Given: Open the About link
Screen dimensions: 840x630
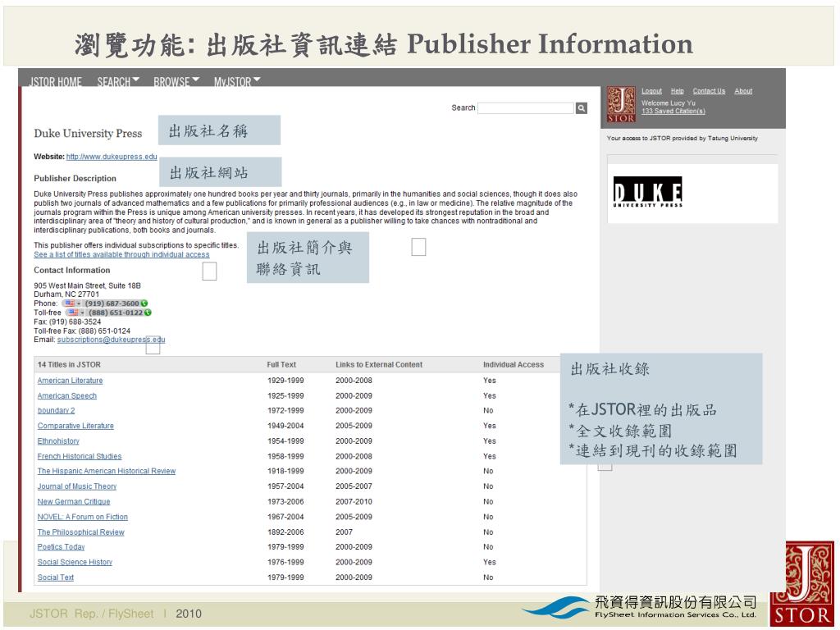Looking at the screenshot, I should tap(743, 91).
